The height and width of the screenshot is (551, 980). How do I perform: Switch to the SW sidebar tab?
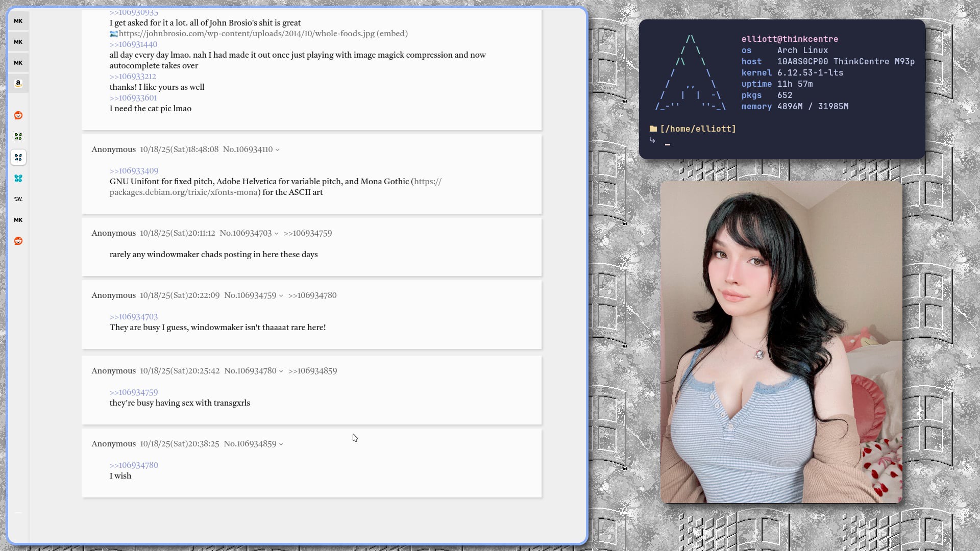[18, 199]
